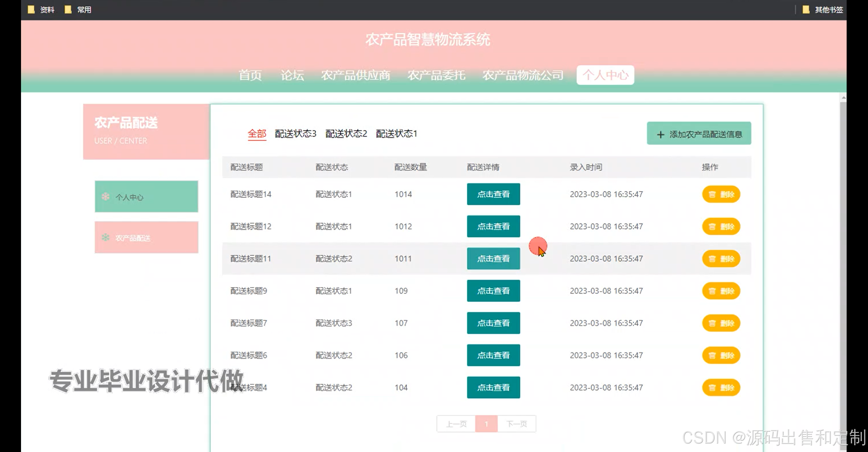
Task: Click snowflake icon beside 农产品配送 sidebar
Action: coord(105,238)
